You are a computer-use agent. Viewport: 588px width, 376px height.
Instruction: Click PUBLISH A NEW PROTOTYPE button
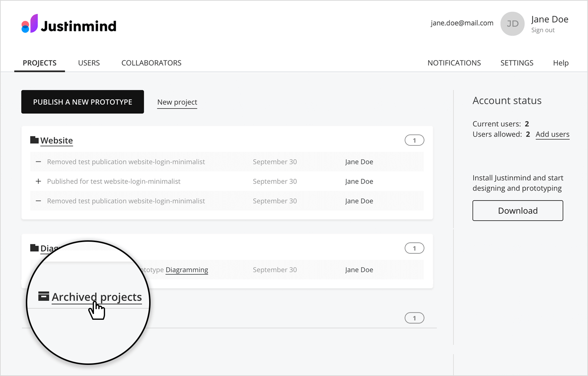click(82, 102)
